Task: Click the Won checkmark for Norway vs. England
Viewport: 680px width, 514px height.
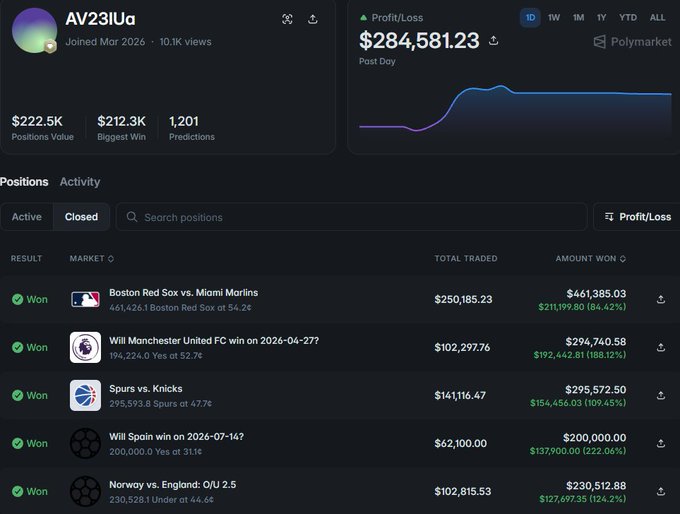Action: 17,491
